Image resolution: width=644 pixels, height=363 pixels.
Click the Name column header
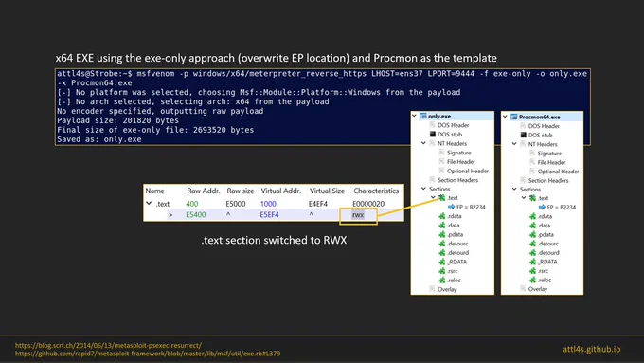tap(154, 191)
